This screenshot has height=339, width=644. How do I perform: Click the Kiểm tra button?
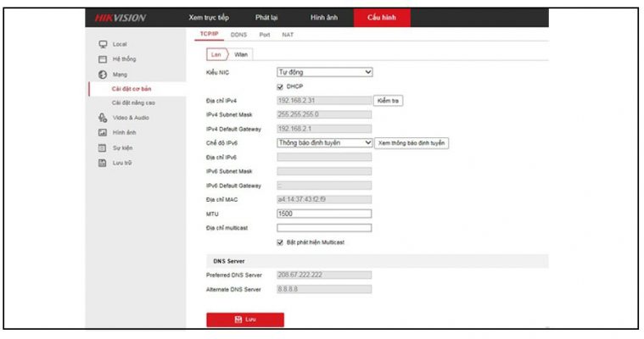[x=389, y=101]
